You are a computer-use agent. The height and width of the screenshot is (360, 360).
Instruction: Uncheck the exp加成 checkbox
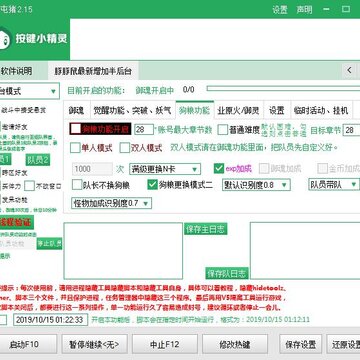pyautogui.click(x=219, y=169)
